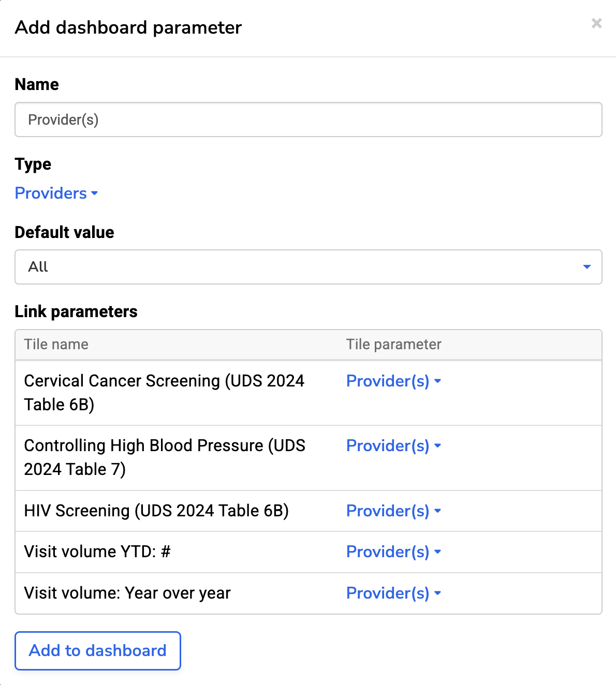Open Visit volume YTD parameter dropdown
The height and width of the screenshot is (685, 616).
tap(393, 552)
